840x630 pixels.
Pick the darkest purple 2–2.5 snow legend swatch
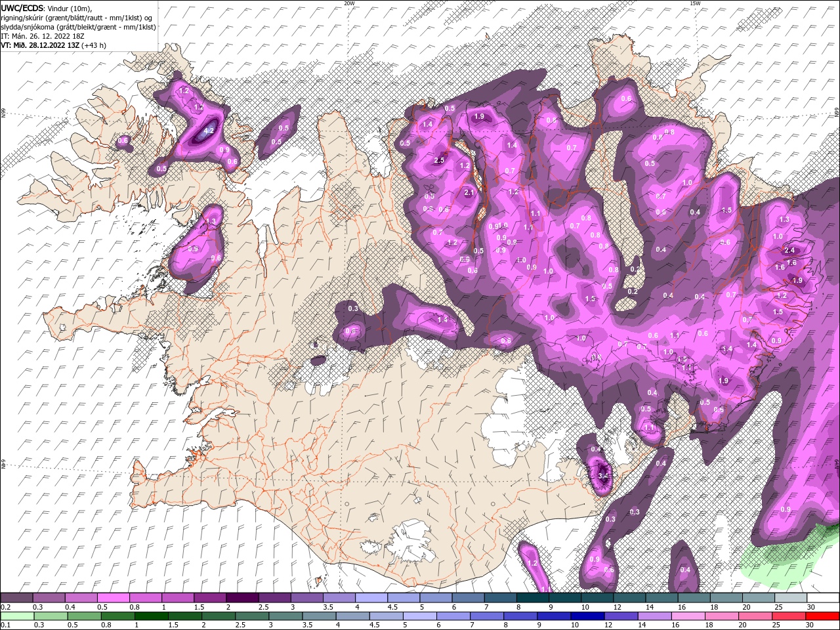pyautogui.click(x=242, y=598)
